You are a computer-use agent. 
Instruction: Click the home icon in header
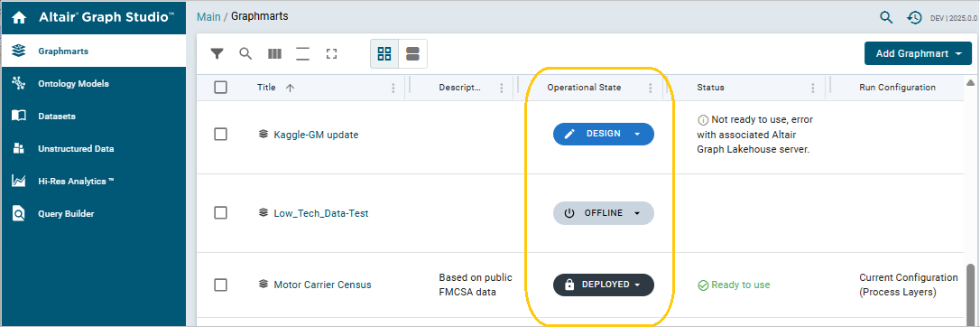tap(19, 17)
